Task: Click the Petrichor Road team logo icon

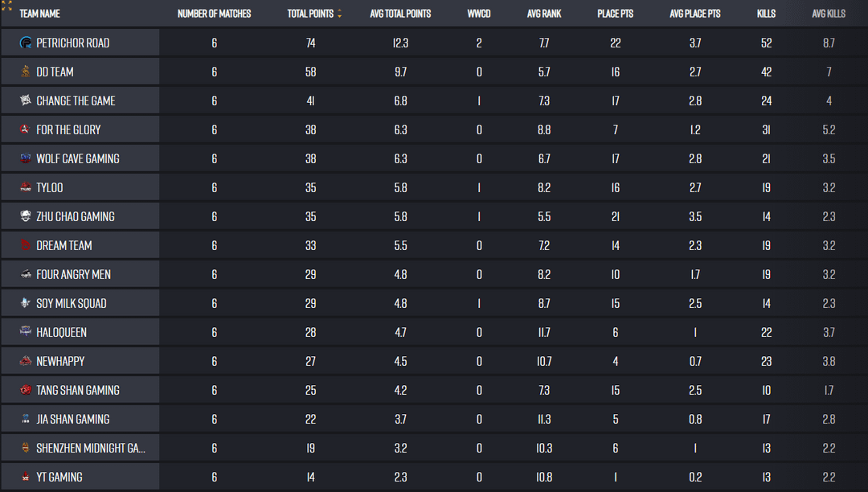Action: (27, 43)
